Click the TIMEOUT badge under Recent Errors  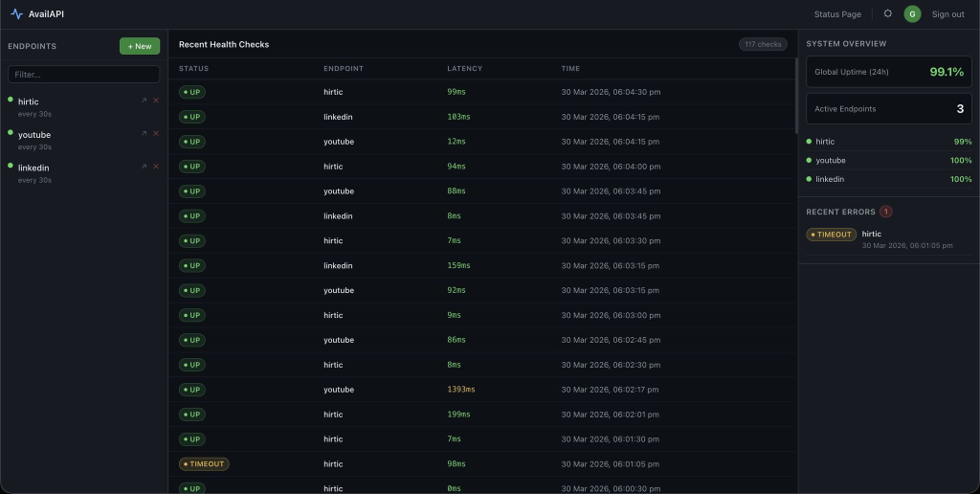(x=832, y=235)
